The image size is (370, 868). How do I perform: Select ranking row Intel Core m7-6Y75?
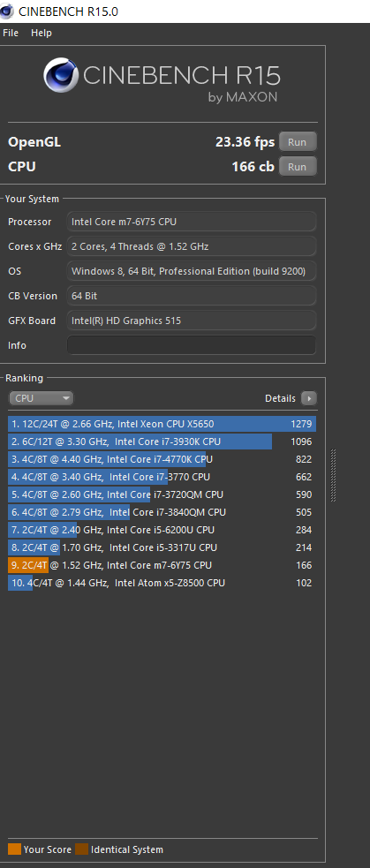(162, 566)
